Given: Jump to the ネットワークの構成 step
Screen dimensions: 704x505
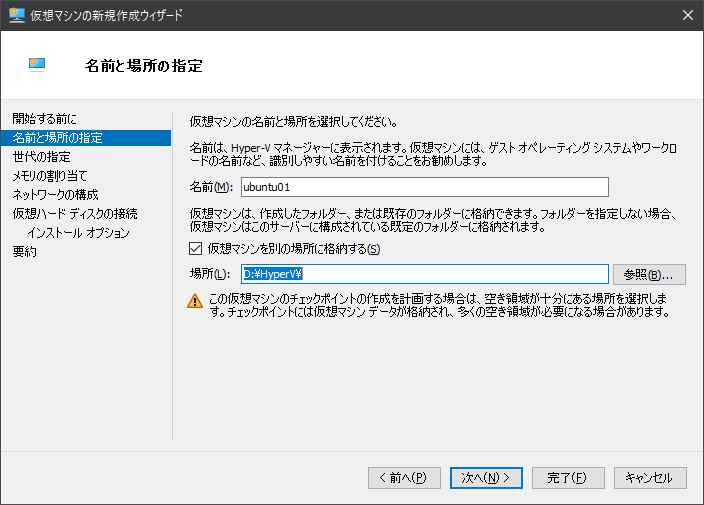Looking at the screenshot, I should coord(55,194).
